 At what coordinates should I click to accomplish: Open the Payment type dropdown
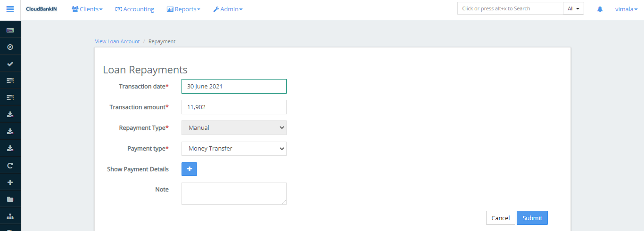[234, 149]
